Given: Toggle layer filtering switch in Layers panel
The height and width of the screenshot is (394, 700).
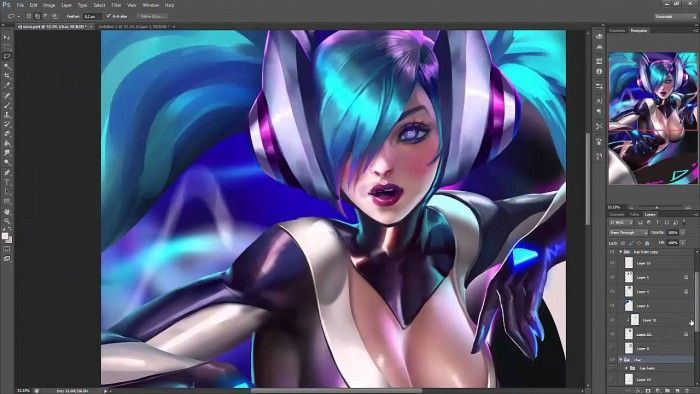Looking at the screenshot, I should tap(683, 221).
